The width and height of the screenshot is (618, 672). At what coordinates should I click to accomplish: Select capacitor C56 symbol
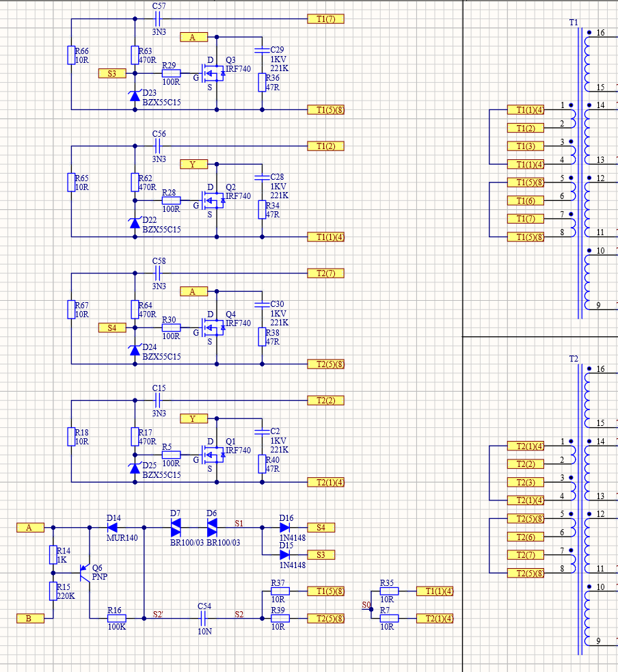point(157,146)
